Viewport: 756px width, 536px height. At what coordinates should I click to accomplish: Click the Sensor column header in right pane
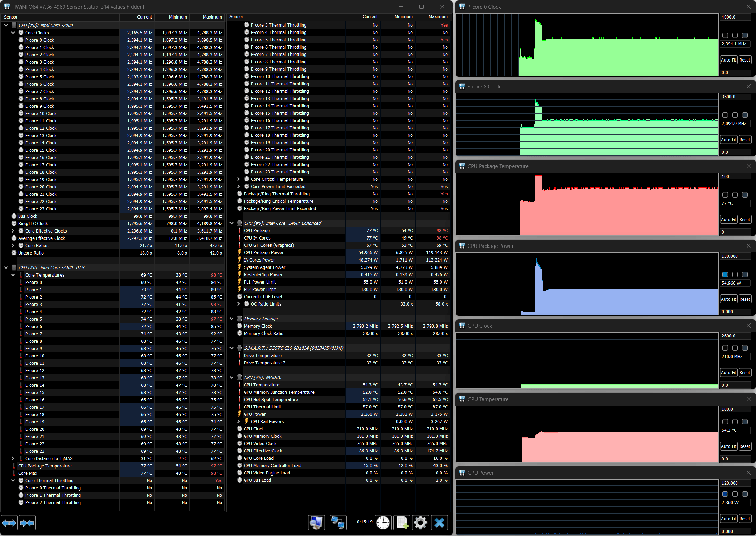(236, 17)
